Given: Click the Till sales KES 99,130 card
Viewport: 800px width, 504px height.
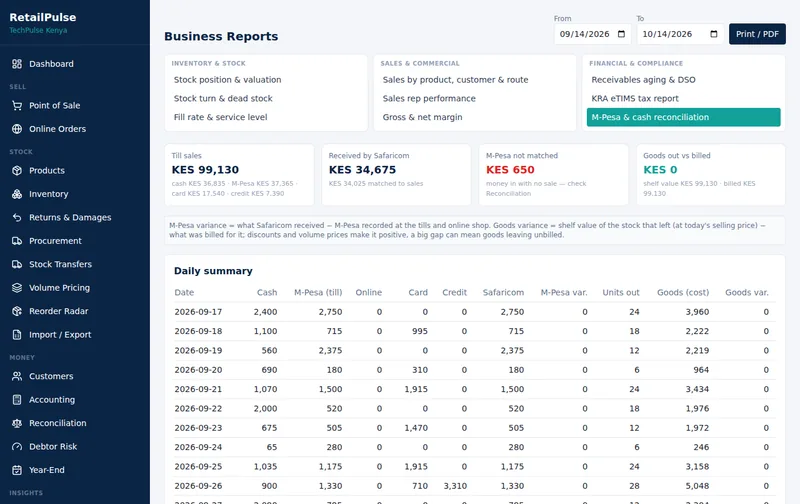Looking at the screenshot, I should [x=239, y=175].
